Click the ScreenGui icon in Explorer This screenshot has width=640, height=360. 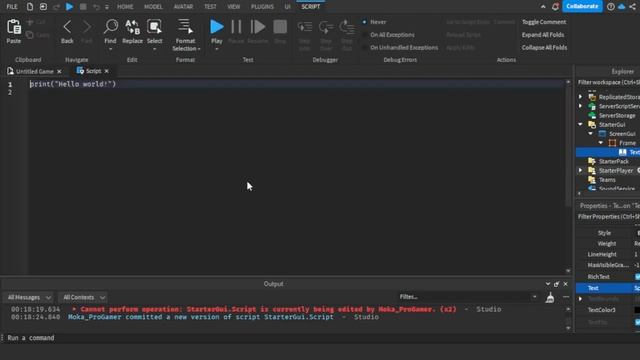[x=602, y=134]
